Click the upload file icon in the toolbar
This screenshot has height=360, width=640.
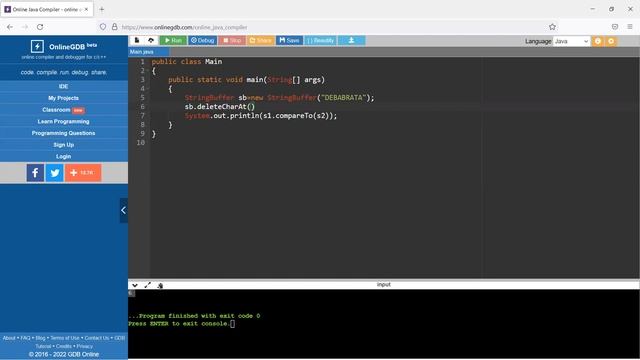coord(151,40)
